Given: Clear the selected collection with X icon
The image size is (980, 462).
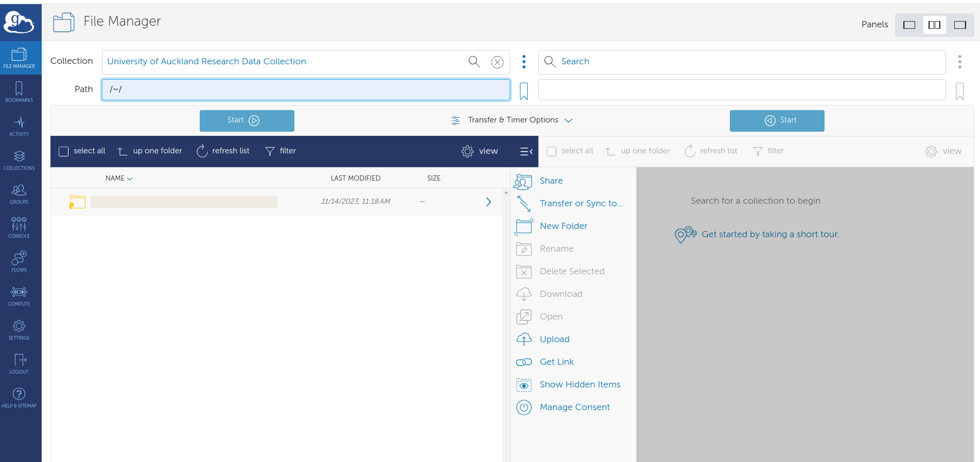Looking at the screenshot, I should pos(497,62).
